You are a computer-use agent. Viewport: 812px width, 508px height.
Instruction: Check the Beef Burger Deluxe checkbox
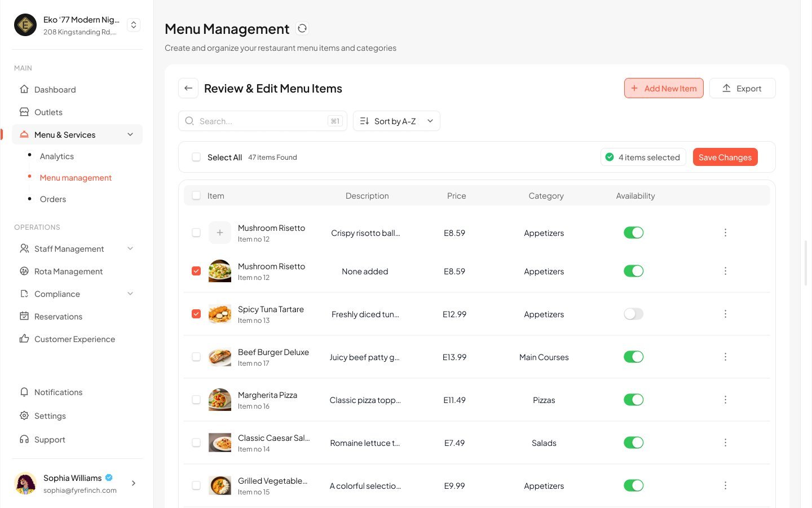point(196,357)
